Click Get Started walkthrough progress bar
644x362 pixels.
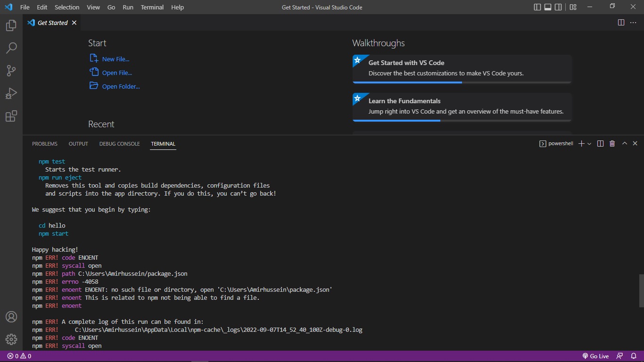coord(462,82)
